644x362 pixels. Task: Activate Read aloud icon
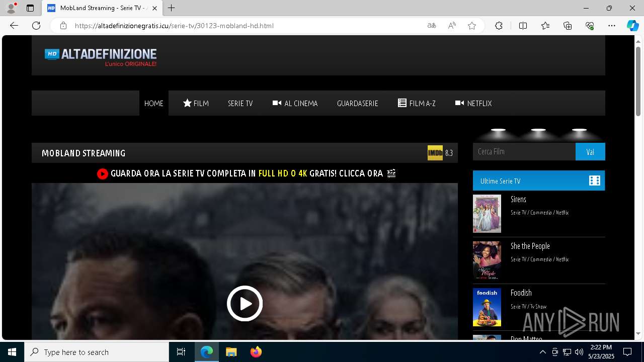tap(452, 26)
